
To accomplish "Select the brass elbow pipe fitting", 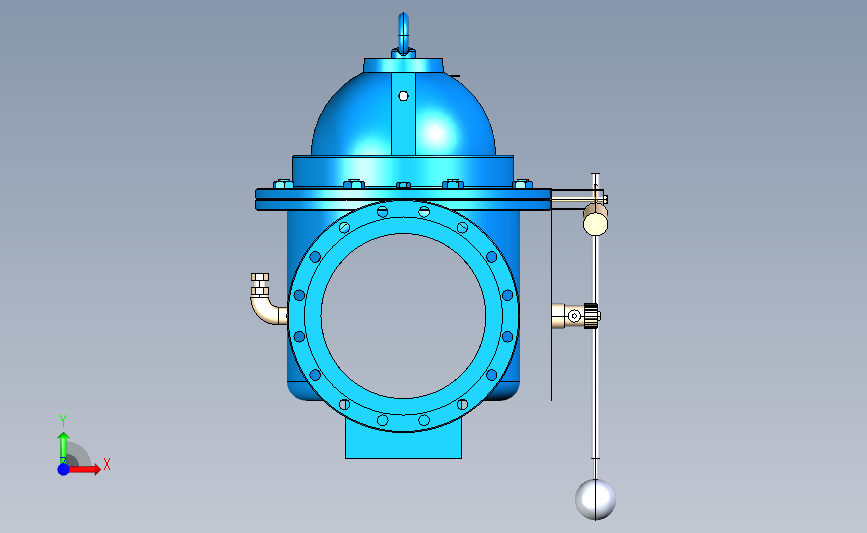I will [x=267, y=301].
